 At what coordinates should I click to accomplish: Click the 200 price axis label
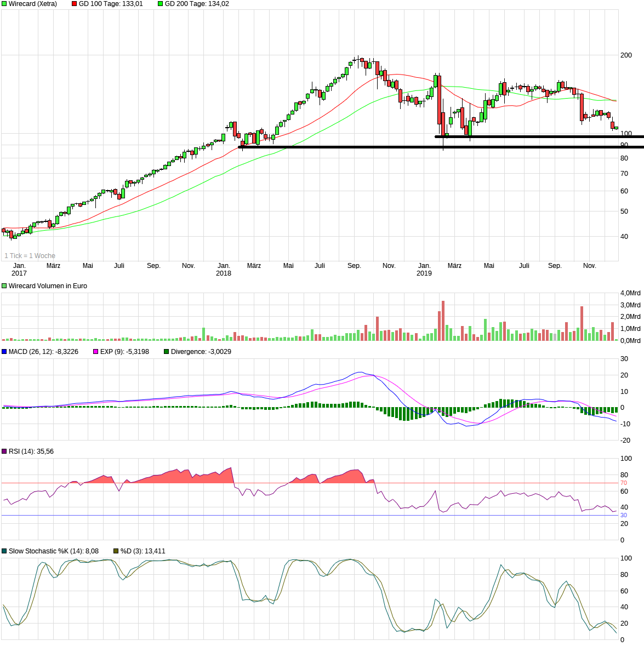click(x=626, y=55)
